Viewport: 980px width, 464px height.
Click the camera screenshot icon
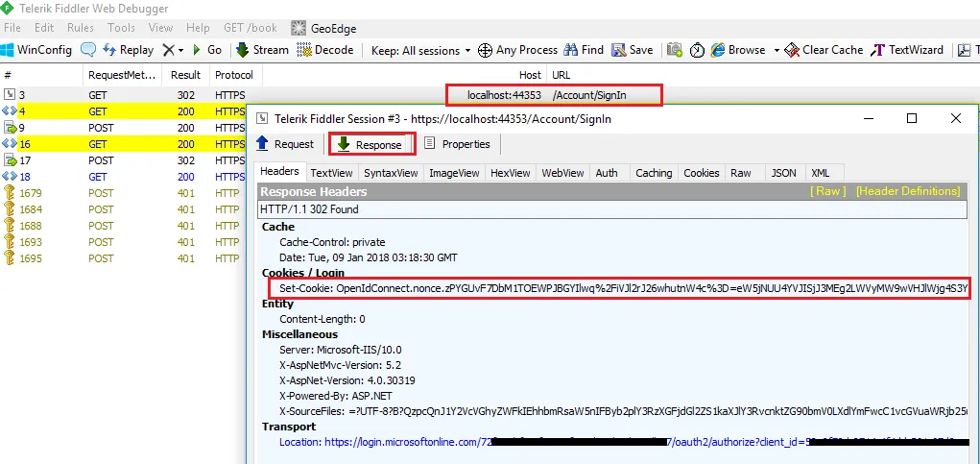click(675, 50)
